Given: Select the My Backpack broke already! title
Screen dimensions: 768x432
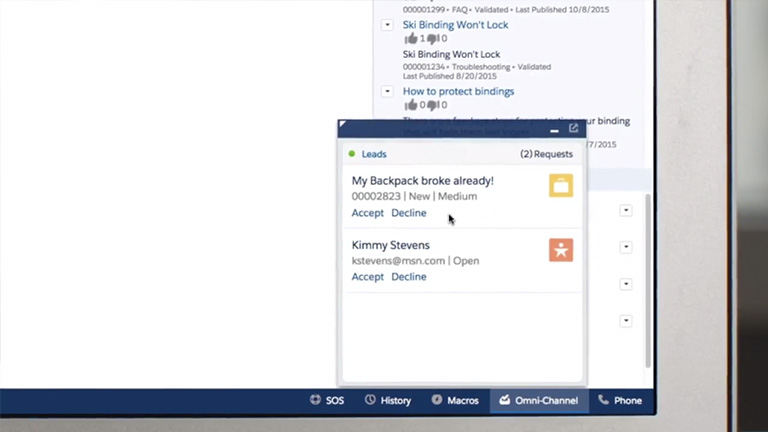Looking at the screenshot, I should click(423, 181).
